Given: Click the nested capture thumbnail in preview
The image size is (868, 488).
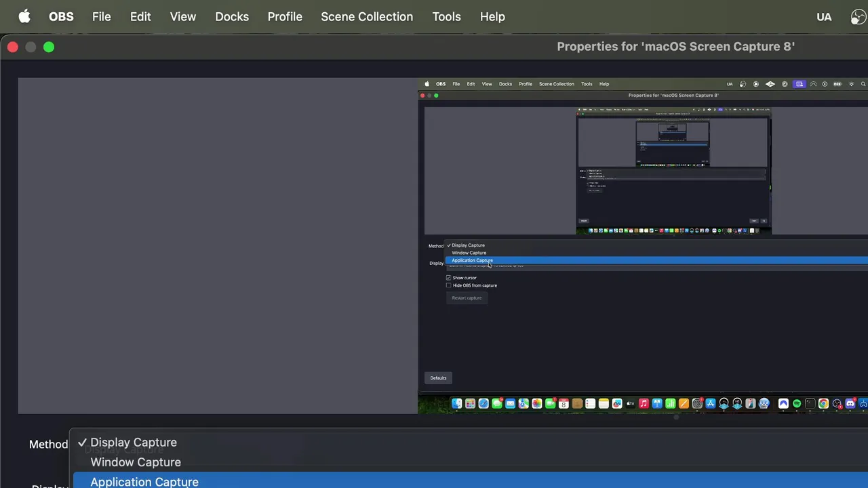Looking at the screenshot, I should click(x=673, y=171).
